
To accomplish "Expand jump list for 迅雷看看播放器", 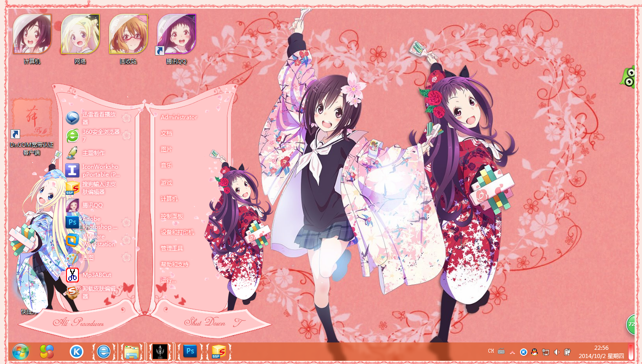I will 127,118.
